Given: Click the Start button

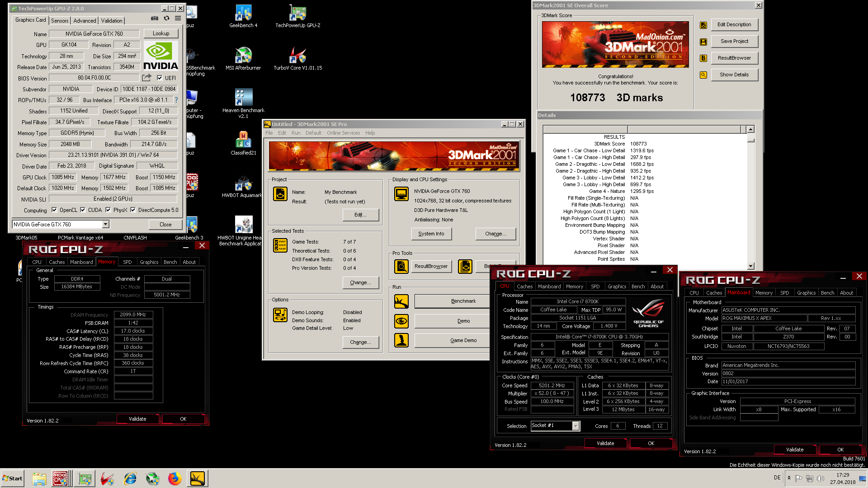Looking at the screenshot, I should click(x=12, y=479).
